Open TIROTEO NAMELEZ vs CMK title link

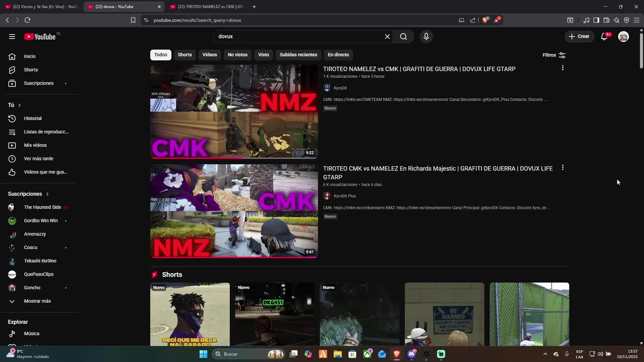coord(419,69)
